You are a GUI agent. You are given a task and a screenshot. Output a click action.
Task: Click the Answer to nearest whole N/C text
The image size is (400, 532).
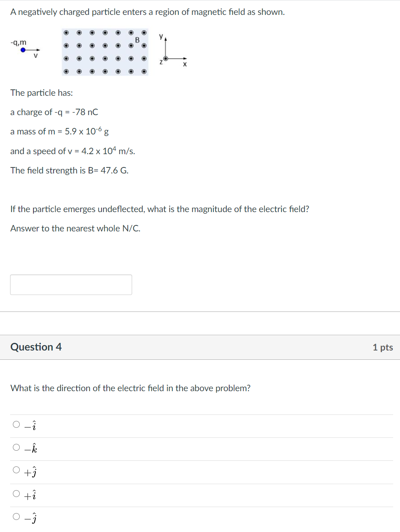(75, 228)
